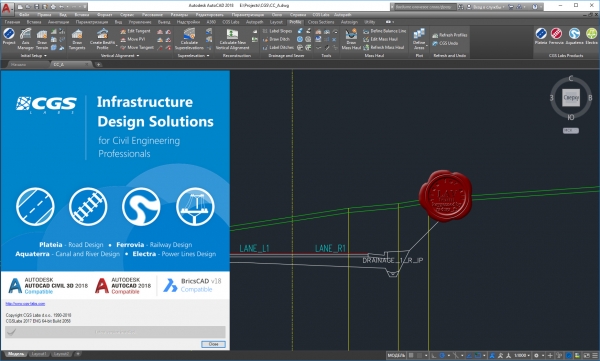Click the Save icon in quick access toolbar
Image resolution: width=600 pixels, height=361 pixels.
pos(36,7)
